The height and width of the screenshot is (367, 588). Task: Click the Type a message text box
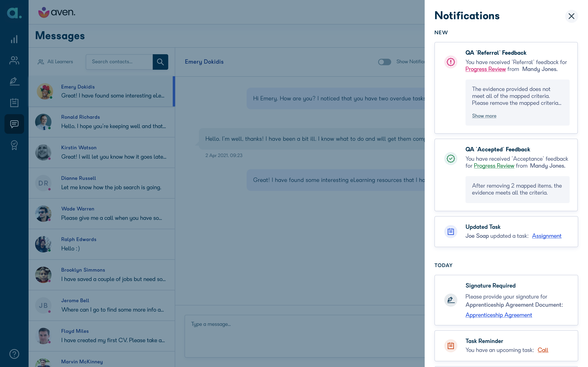click(305, 336)
